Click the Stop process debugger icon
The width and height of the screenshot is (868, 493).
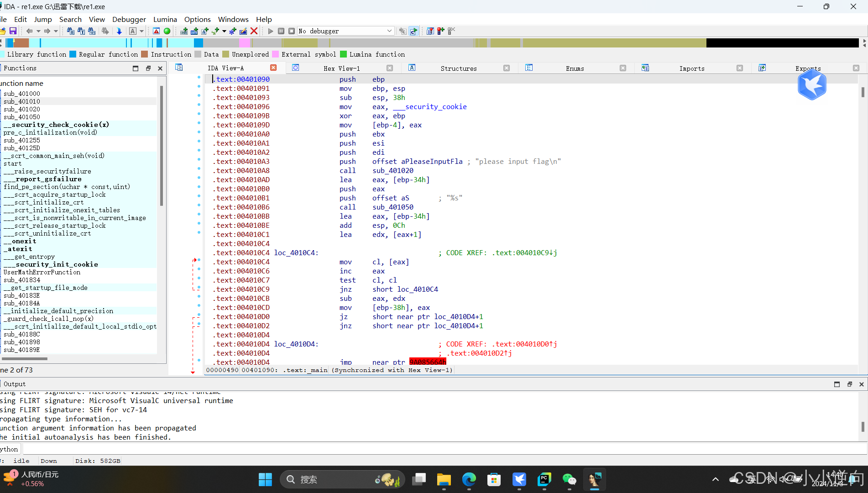click(291, 31)
